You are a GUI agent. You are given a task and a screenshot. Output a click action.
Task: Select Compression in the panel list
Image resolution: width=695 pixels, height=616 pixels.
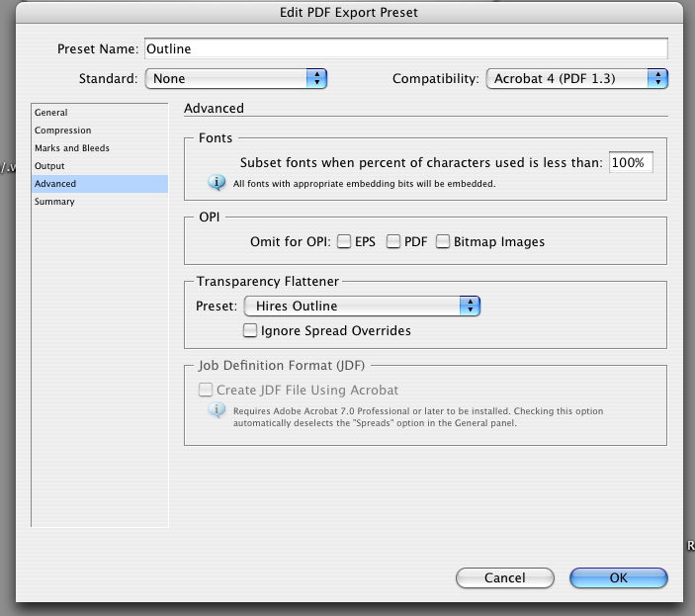[100, 131]
